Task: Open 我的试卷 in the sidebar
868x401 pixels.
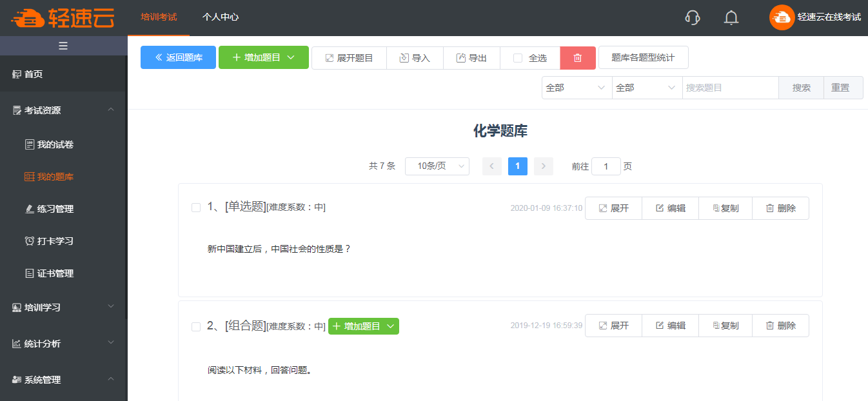Action: pyautogui.click(x=55, y=144)
